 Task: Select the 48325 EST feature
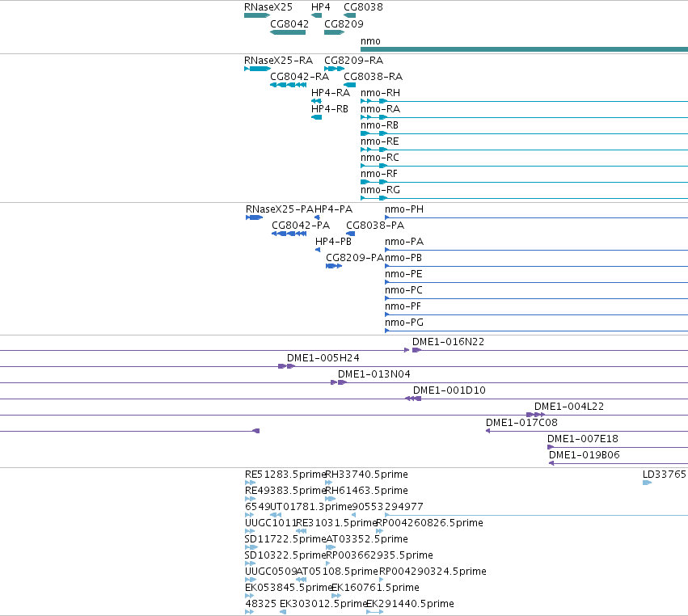249,613
